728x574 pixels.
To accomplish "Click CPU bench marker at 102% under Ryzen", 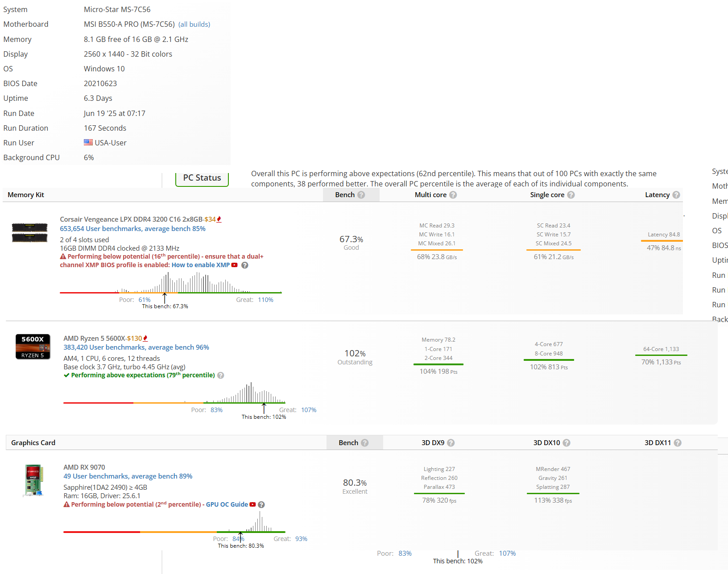I will tap(264, 408).
